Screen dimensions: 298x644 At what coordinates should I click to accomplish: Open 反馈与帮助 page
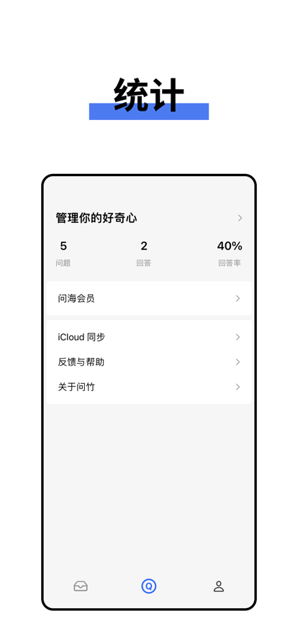click(x=148, y=362)
